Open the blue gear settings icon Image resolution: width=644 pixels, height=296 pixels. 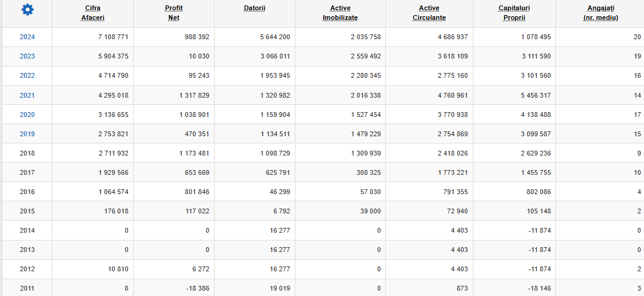tap(28, 10)
